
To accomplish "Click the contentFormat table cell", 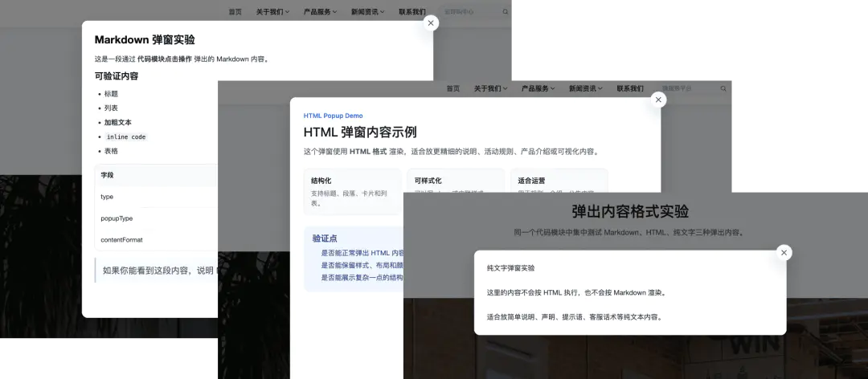I will (122, 240).
